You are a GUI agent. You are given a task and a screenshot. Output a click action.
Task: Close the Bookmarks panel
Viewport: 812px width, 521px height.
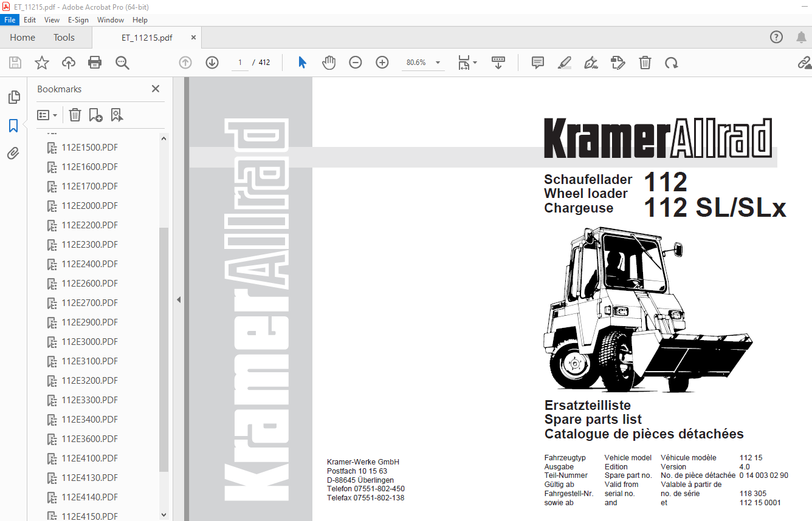point(156,89)
